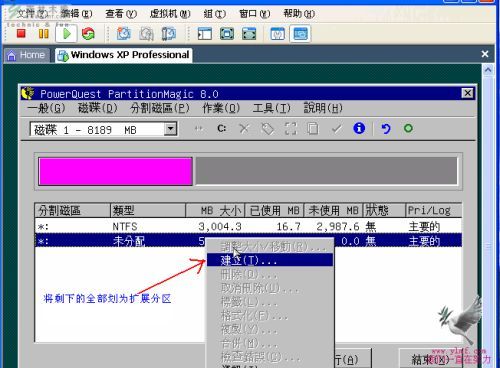Open PartitionMagic 分割磁區(P) menu

pos(160,108)
